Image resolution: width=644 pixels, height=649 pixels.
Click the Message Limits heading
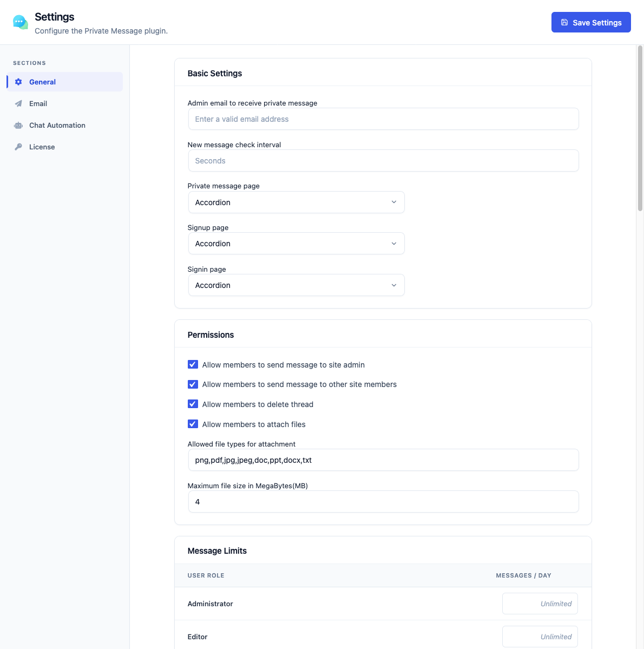coord(217,551)
